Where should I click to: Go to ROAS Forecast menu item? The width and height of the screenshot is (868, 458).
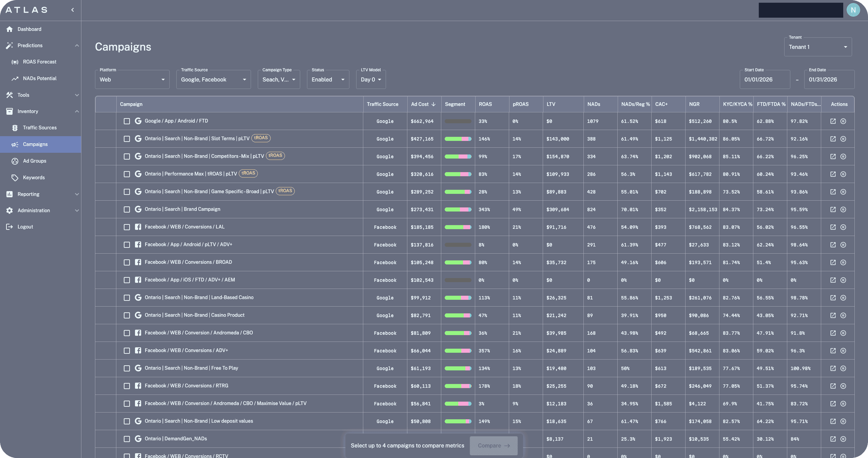[40, 62]
